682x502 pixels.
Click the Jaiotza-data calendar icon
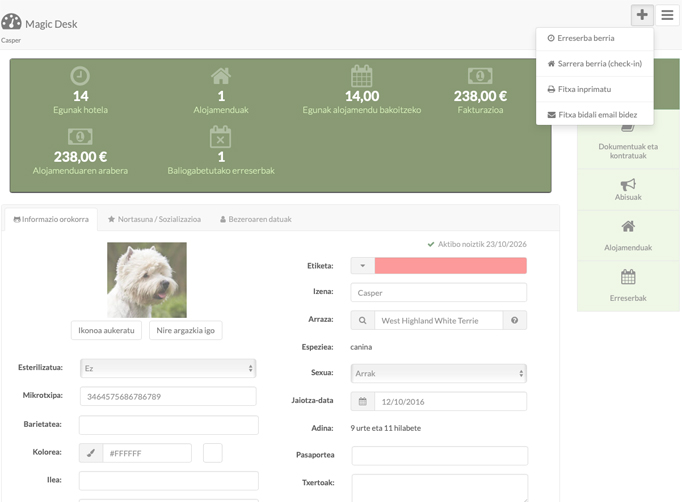tap(362, 402)
